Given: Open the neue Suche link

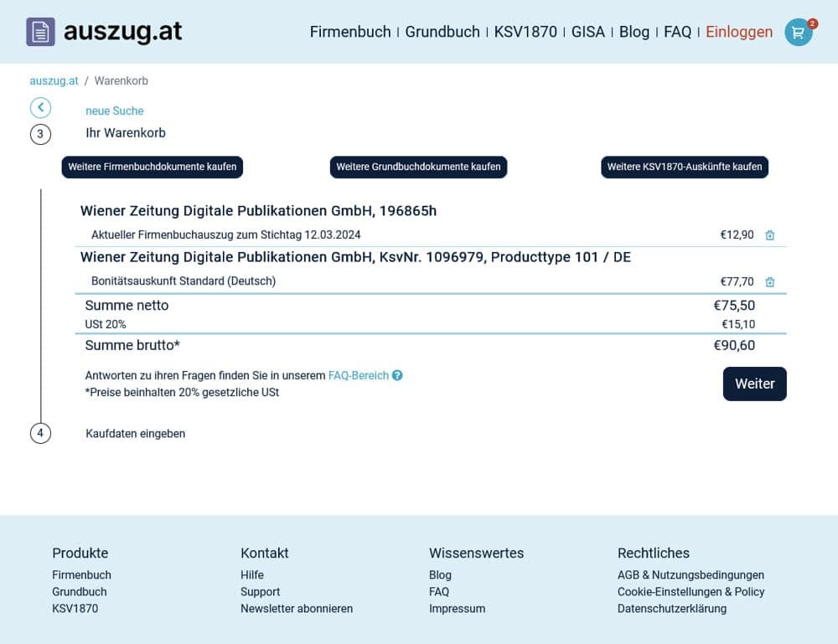Looking at the screenshot, I should click(114, 111).
